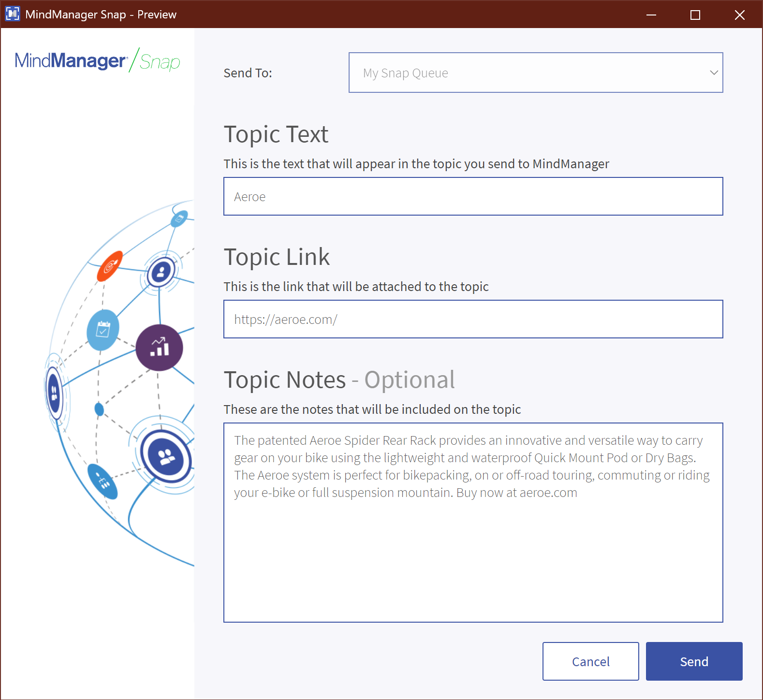Image resolution: width=763 pixels, height=700 pixels.
Task: Click the dark blue icon on globe's left edge
Action: (54, 392)
